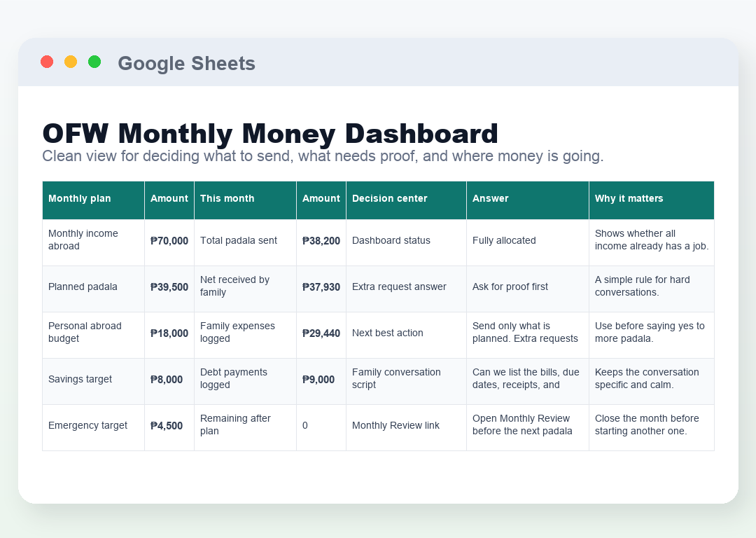The height and width of the screenshot is (538, 756).
Task: Select the ₱29,440 amount cell
Action: click(321, 336)
